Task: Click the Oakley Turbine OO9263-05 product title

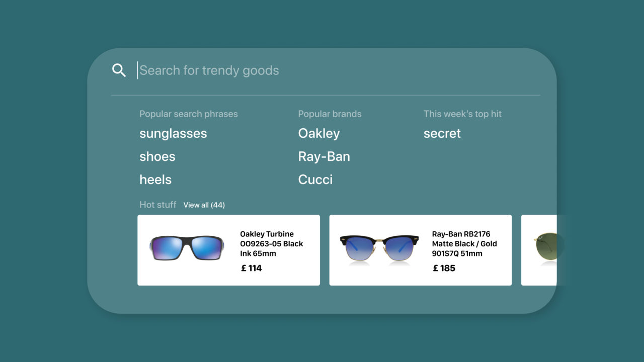Action: pos(272,243)
